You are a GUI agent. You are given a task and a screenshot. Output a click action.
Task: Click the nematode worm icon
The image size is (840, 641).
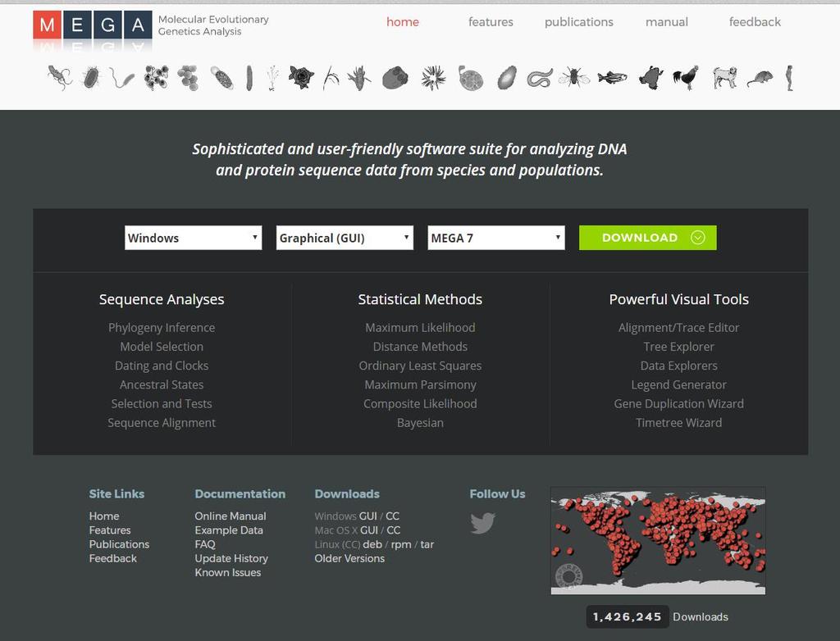[x=540, y=79]
